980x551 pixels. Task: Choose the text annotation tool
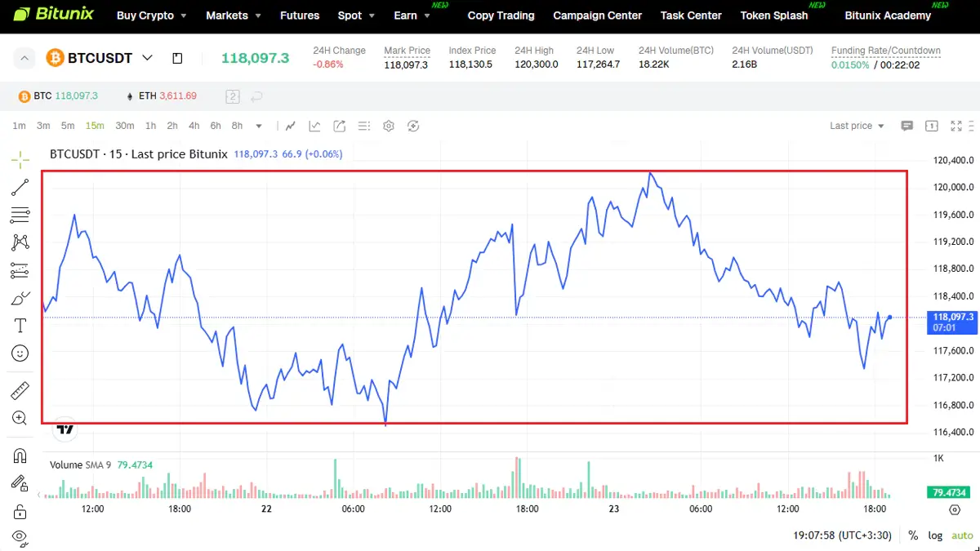coord(20,326)
